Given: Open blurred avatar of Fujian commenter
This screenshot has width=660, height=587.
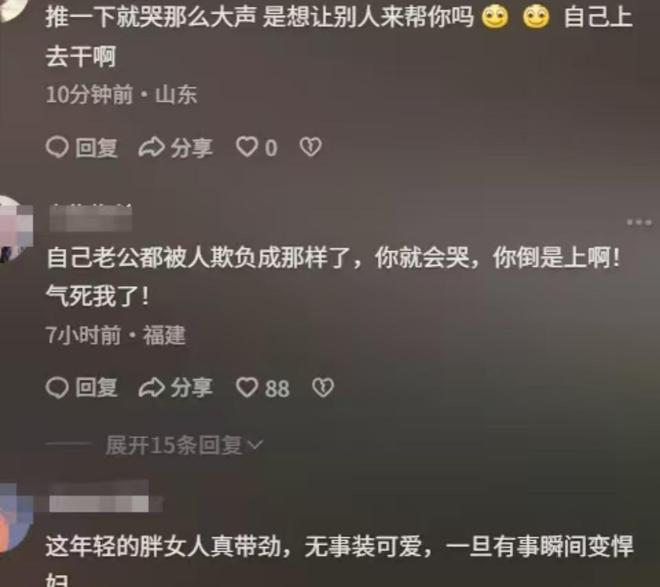Looking at the screenshot, I should pos(15,229).
